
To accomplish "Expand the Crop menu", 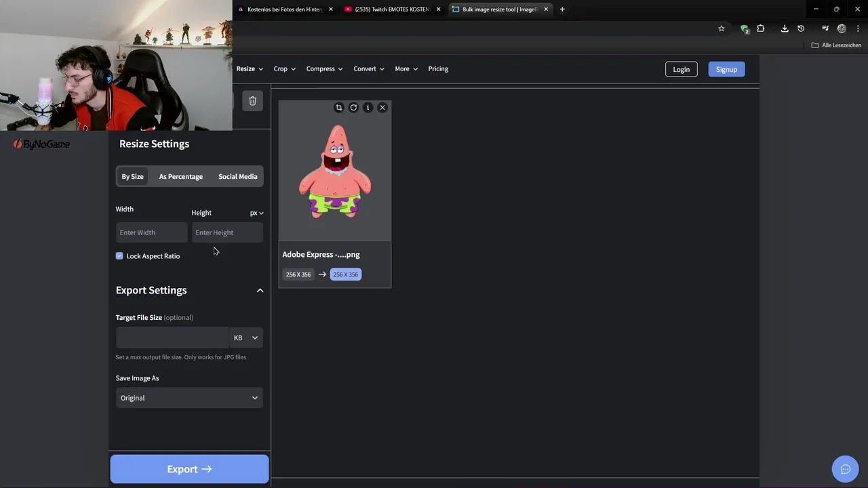I will (x=285, y=68).
